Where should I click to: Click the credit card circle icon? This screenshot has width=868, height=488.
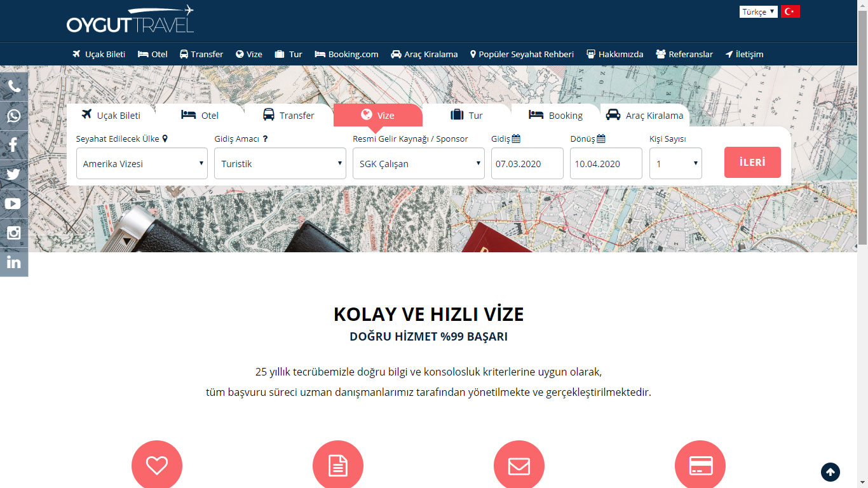pyautogui.click(x=700, y=464)
